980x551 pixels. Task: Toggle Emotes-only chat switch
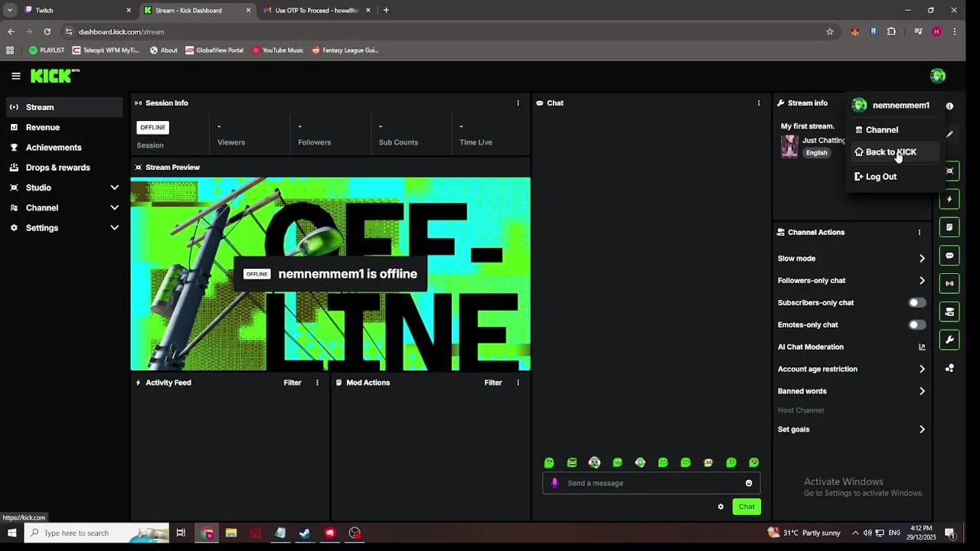(x=916, y=325)
